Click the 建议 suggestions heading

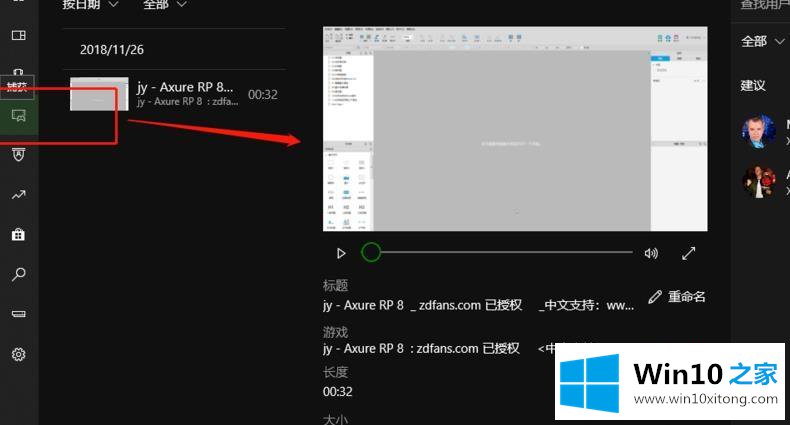click(753, 86)
